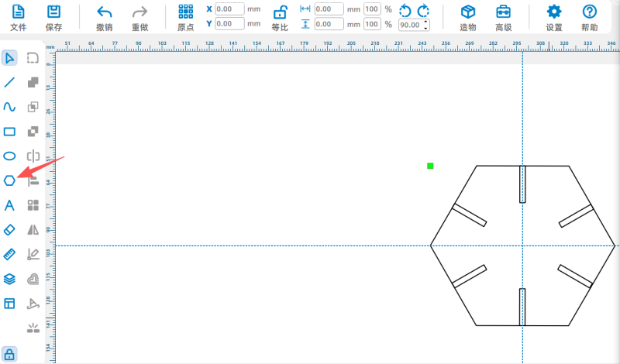This screenshot has width=620, height=364.
Task: Open the 高级 advanced menu
Action: tap(504, 16)
